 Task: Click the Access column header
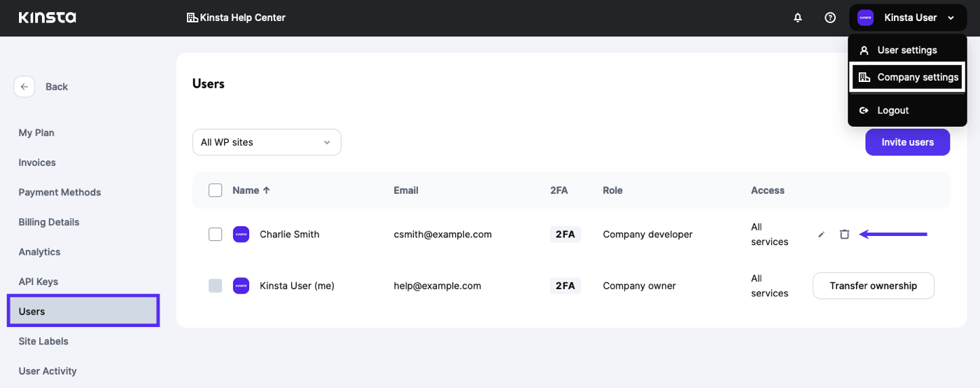(x=768, y=190)
